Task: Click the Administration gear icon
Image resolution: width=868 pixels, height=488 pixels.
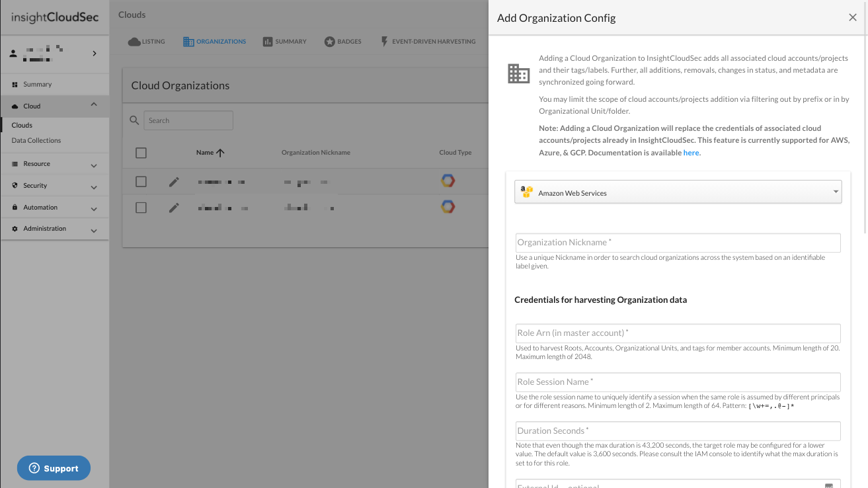Action: tap(15, 229)
